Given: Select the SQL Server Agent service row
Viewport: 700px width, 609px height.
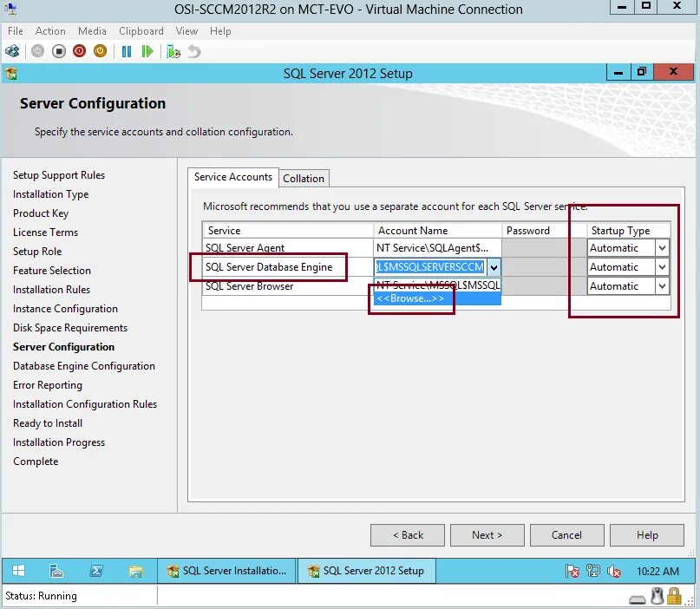Looking at the screenshot, I should 288,248.
